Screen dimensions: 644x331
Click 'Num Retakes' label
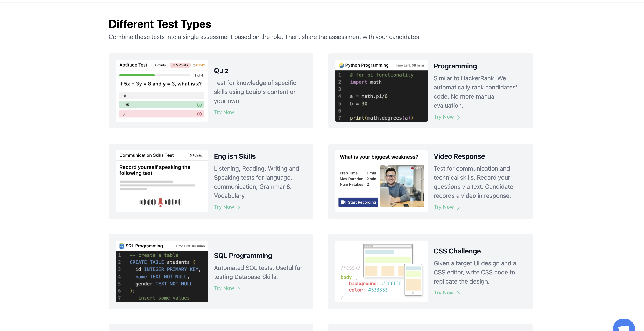click(351, 184)
